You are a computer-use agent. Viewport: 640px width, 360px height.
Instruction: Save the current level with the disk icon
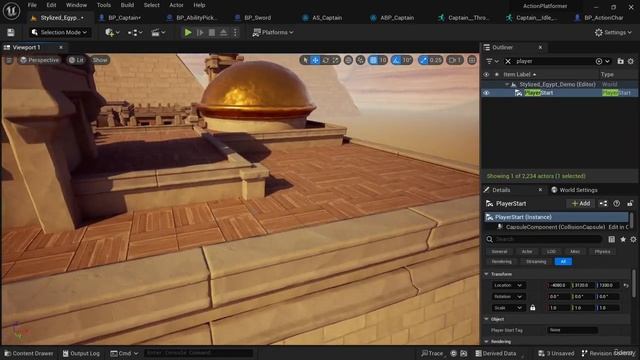pos(11,32)
